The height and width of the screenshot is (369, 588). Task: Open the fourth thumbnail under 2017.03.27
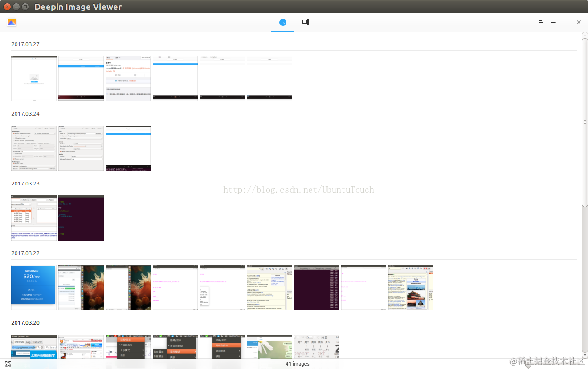pos(175,79)
